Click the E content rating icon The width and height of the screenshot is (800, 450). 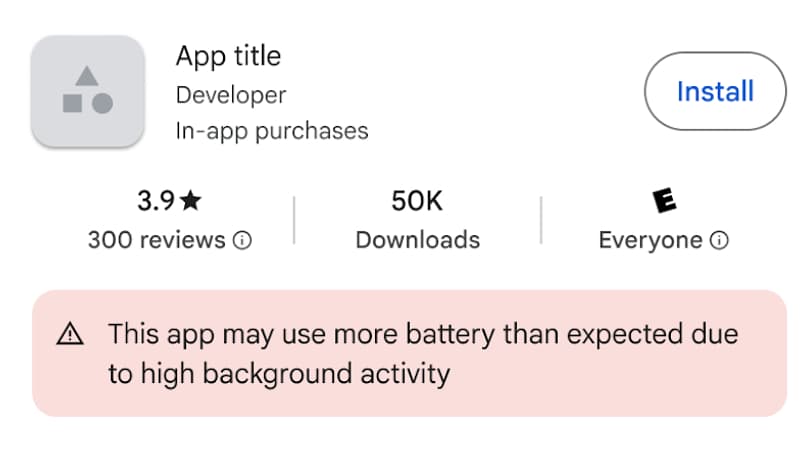click(x=663, y=201)
